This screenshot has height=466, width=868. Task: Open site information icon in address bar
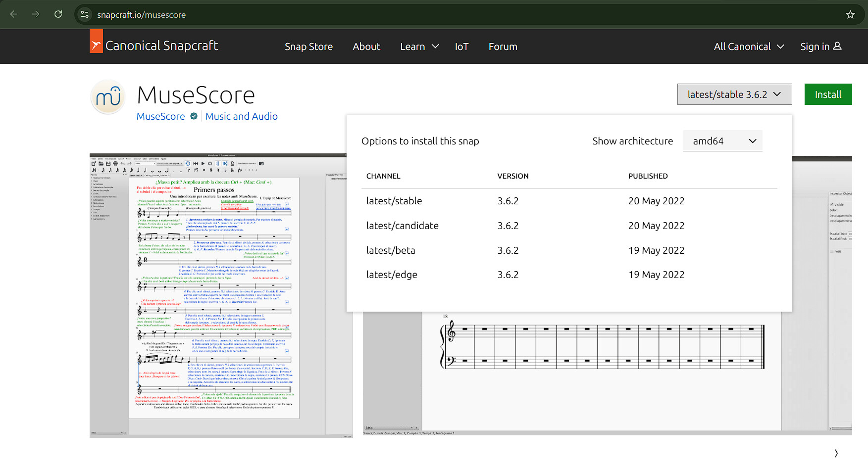pyautogui.click(x=85, y=14)
